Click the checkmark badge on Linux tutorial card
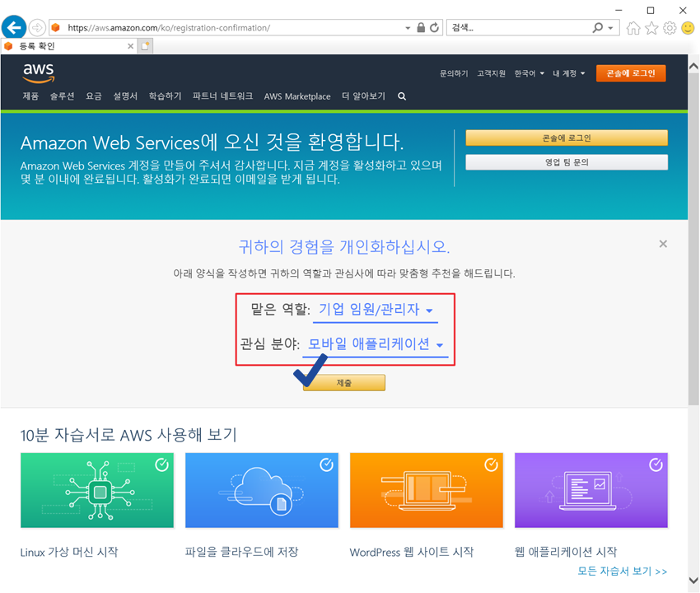This screenshot has width=700, height=593. [161, 465]
